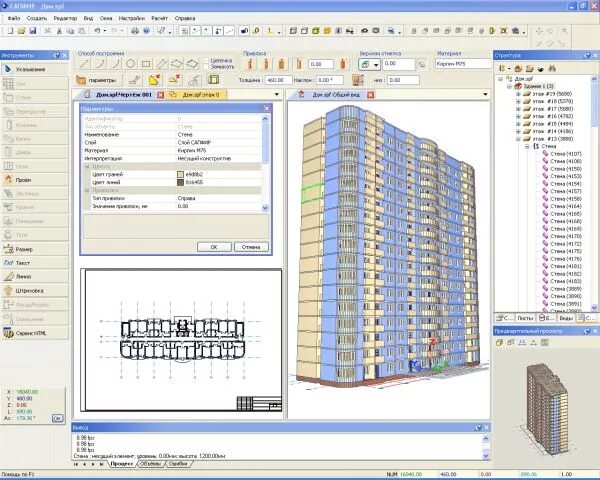
Task: Select the Размер dimension tool
Action: click(x=34, y=249)
